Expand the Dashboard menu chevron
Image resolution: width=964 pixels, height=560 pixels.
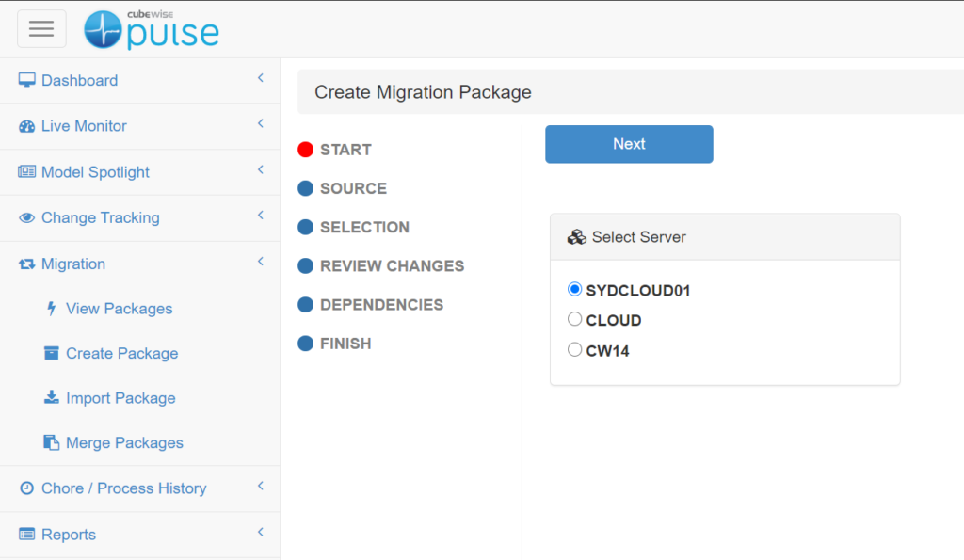point(260,78)
